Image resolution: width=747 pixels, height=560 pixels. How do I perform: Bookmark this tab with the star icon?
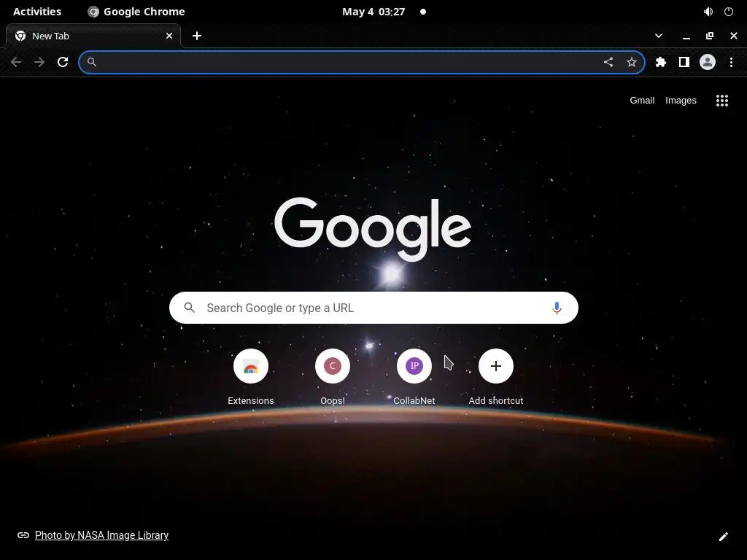click(631, 62)
